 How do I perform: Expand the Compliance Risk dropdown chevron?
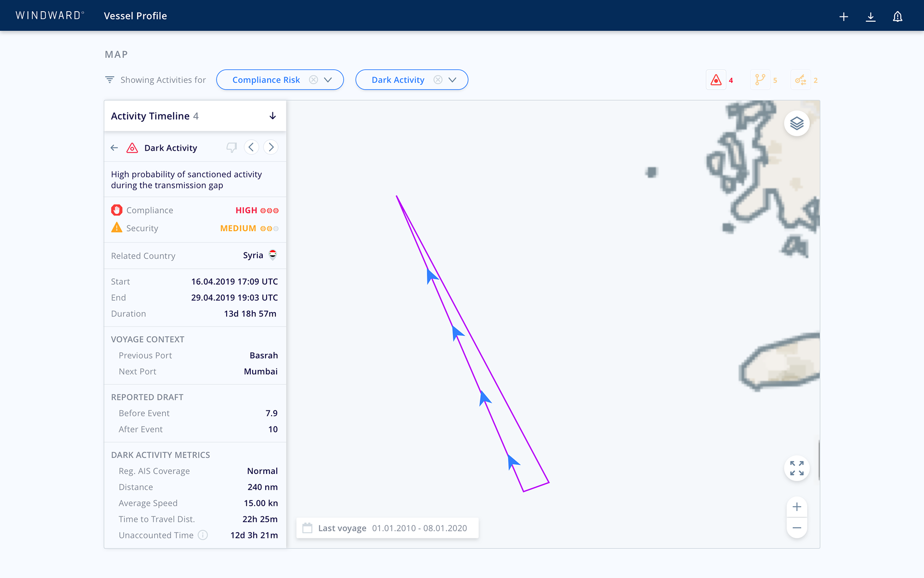click(x=328, y=80)
